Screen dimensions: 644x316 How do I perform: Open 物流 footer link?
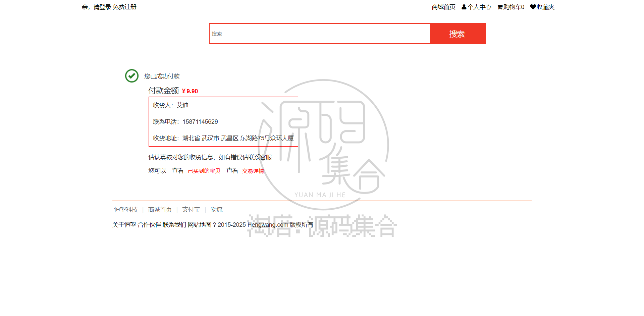tap(217, 210)
